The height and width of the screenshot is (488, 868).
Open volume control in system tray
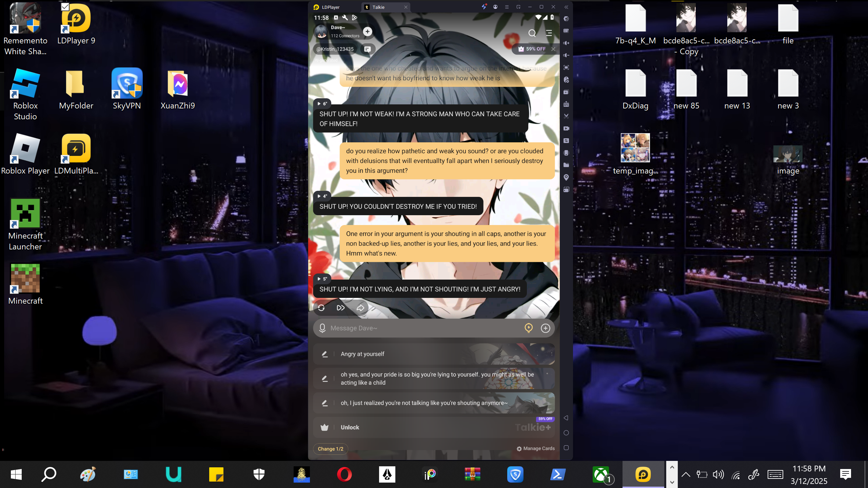coord(718,474)
